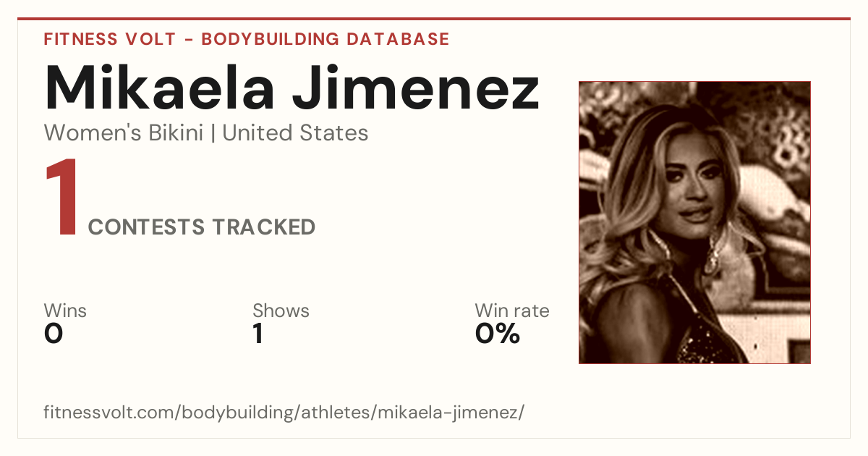868x456 pixels.
Task: Click the Win rate stat label
Action: point(512,311)
